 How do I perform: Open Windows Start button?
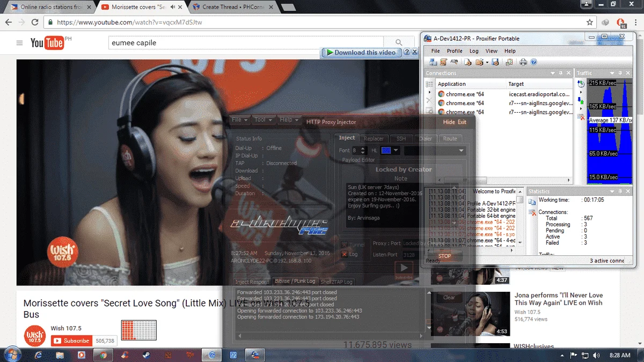point(12,354)
